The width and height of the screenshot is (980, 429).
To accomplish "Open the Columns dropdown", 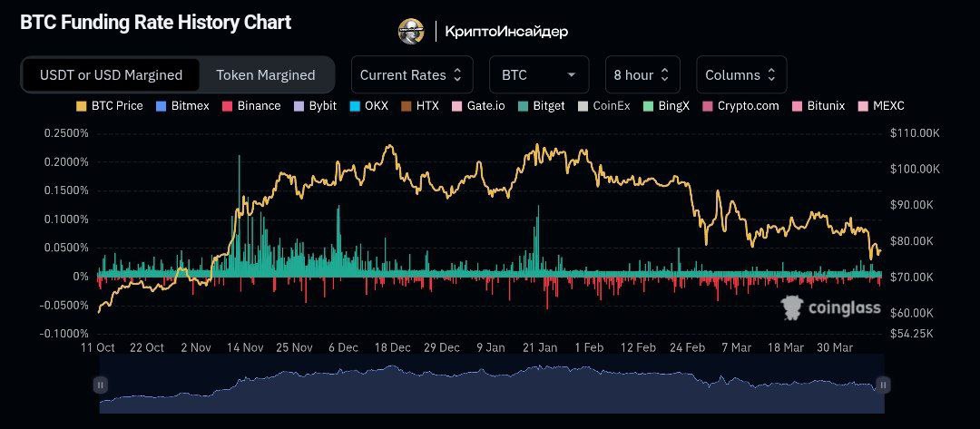I will (x=741, y=75).
